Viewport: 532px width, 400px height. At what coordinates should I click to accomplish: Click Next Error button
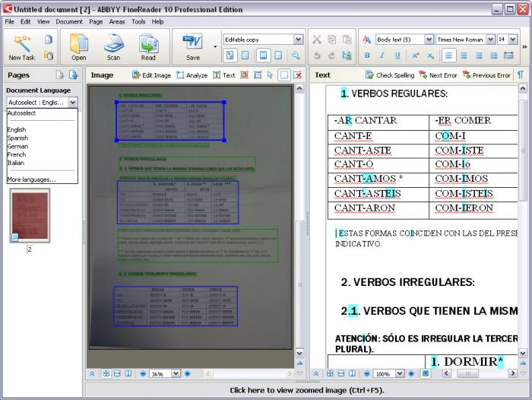438,75
